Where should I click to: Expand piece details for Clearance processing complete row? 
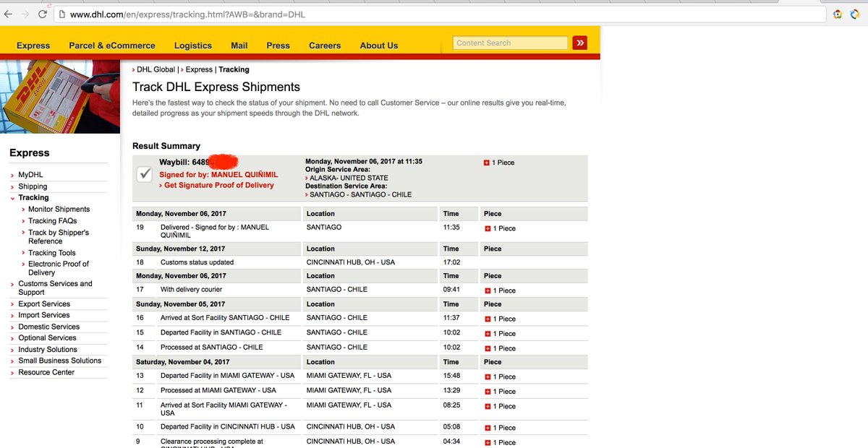[x=487, y=442]
